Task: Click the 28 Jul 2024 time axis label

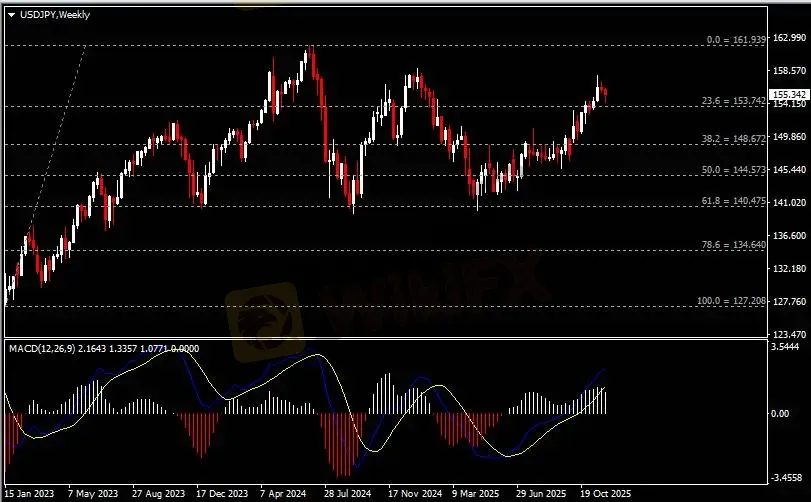Action: click(351, 494)
